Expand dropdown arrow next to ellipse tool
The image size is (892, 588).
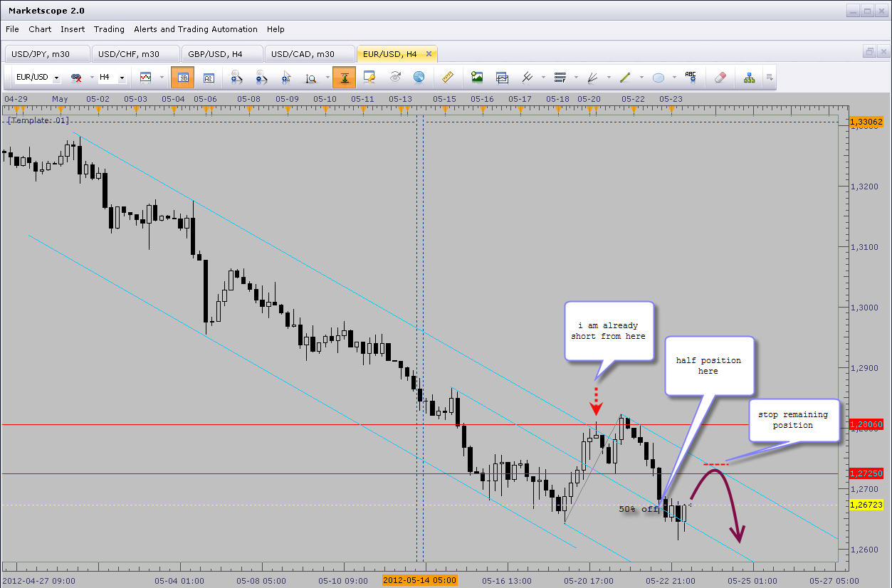pos(674,77)
